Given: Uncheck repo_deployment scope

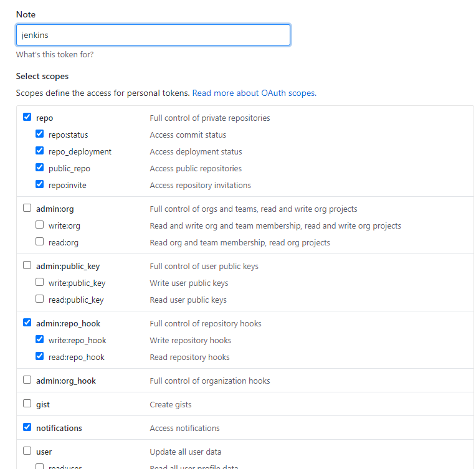Looking at the screenshot, I should point(40,151).
